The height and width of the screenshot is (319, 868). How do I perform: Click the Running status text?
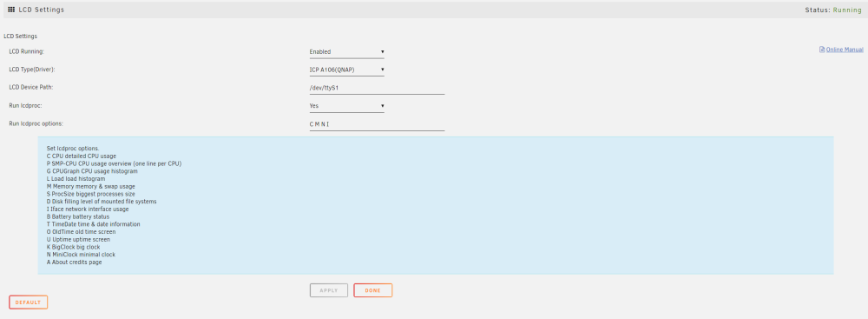847,10
